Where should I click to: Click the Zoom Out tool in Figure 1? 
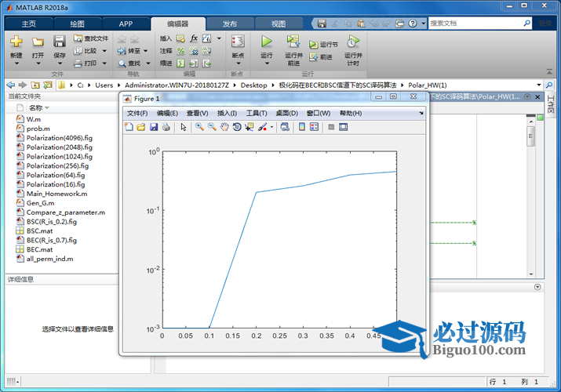point(212,127)
